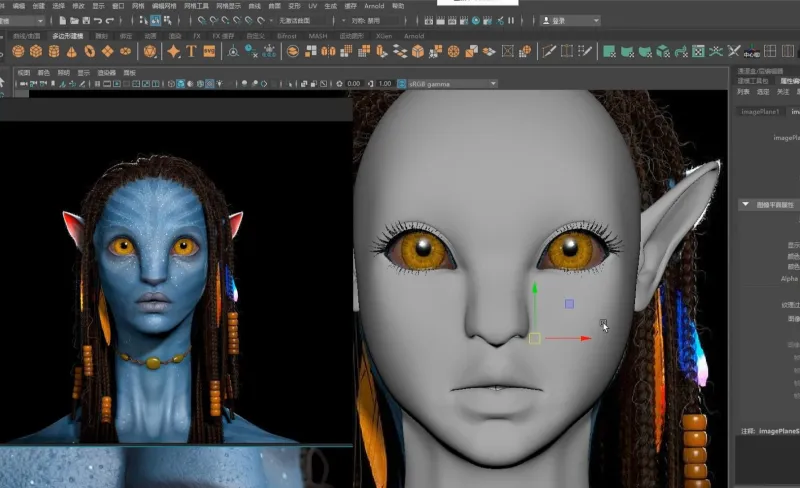The height and width of the screenshot is (488, 800).
Task: Click the green Y-axis move manipulator arrow
Action: [535, 289]
